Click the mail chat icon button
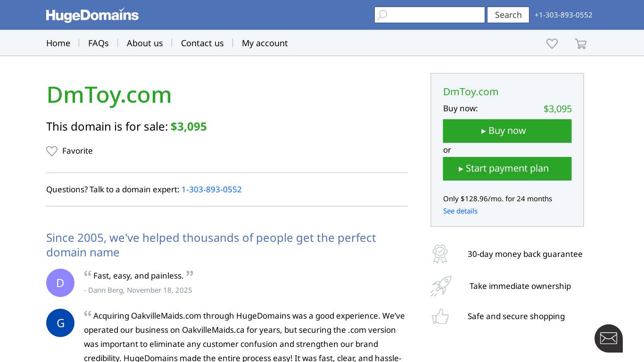The height and width of the screenshot is (362, 644). point(608,338)
